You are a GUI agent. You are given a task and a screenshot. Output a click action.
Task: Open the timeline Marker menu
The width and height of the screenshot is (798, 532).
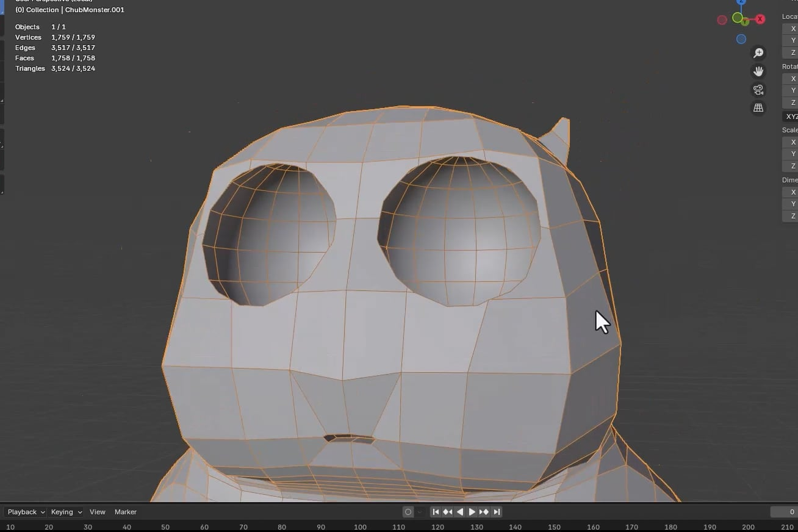[126, 512]
